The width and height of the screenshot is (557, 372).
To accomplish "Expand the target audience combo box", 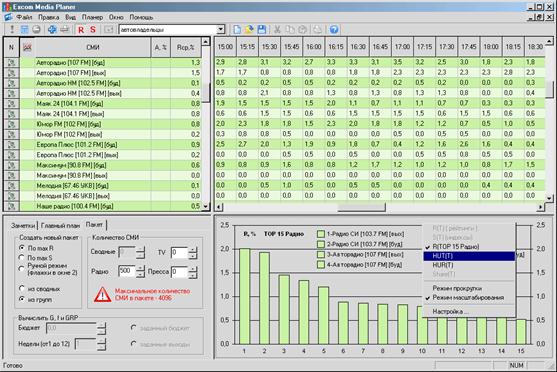I will point(221,29).
